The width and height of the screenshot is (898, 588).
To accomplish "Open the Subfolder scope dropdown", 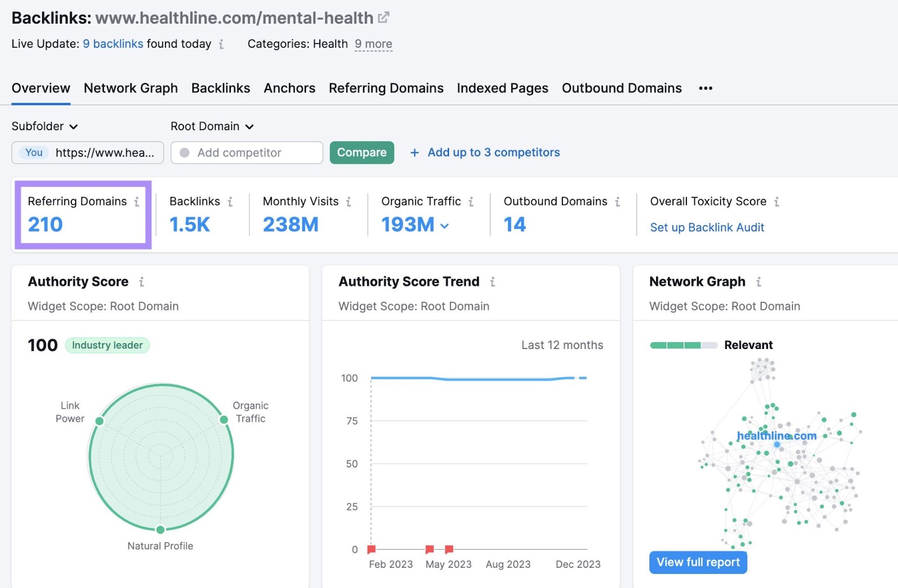I will (45, 126).
